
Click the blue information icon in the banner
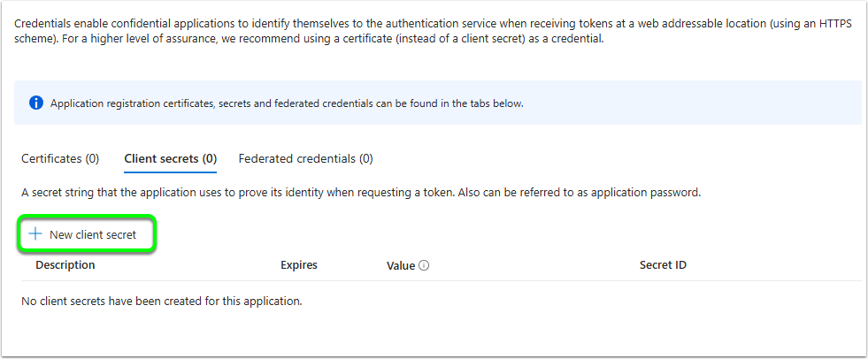pyautogui.click(x=36, y=103)
